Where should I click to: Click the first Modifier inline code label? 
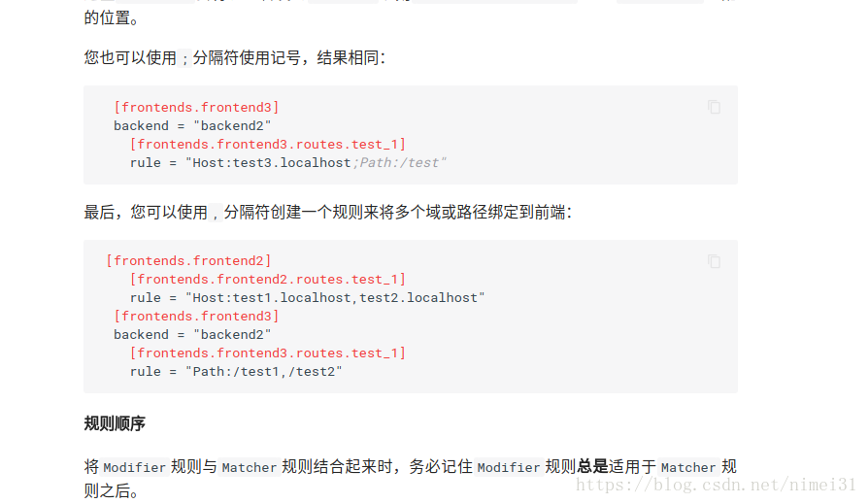pyautogui.click(x=135, y=467)
